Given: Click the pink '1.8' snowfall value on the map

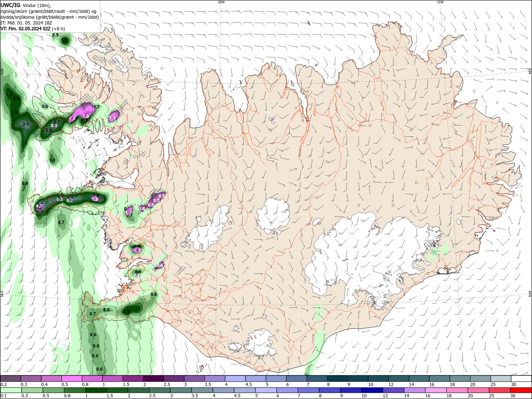Looking at the screenshot, I should [72, 119].
